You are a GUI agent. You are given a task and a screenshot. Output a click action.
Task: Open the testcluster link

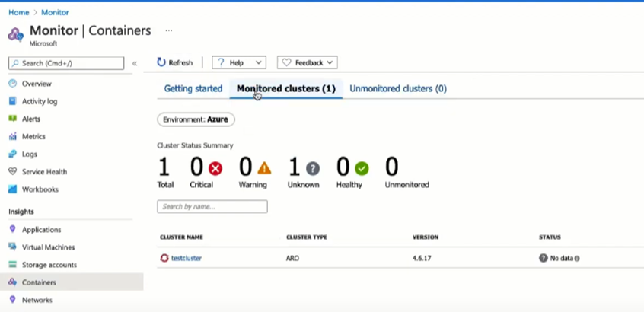(187, 258)
